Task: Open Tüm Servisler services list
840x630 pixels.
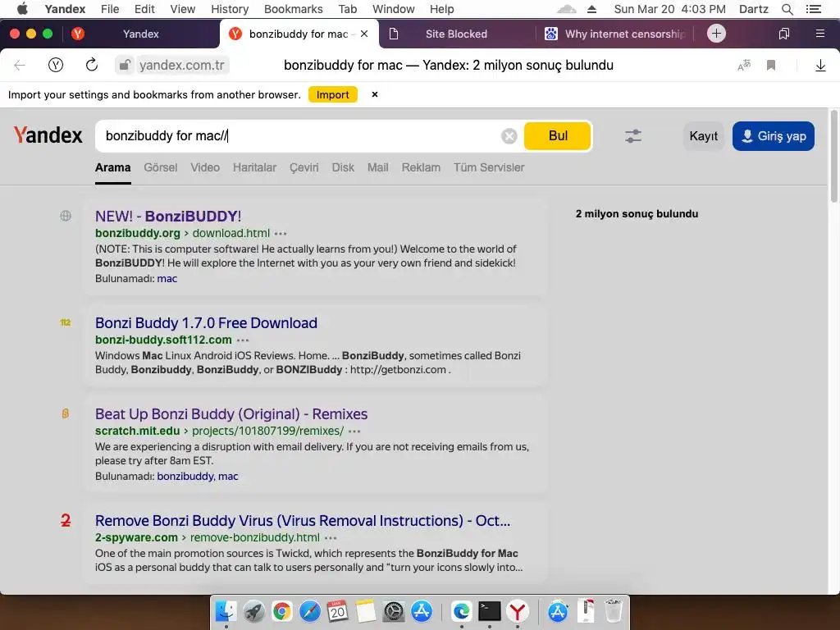Action: pos(489,167)
